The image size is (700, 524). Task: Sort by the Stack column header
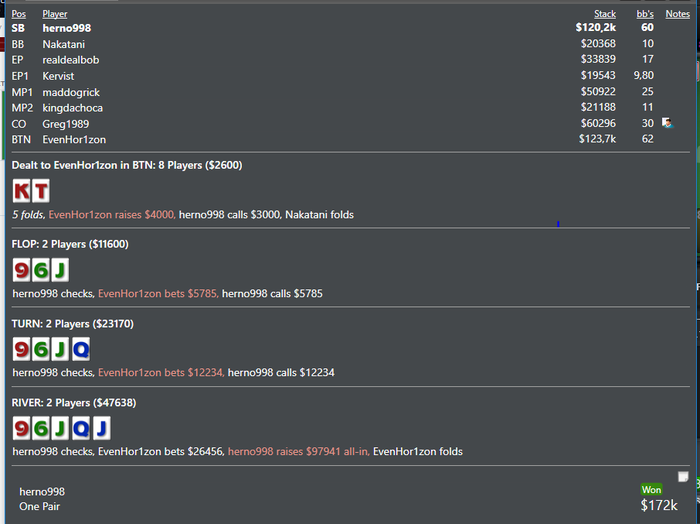pos(604,14)
